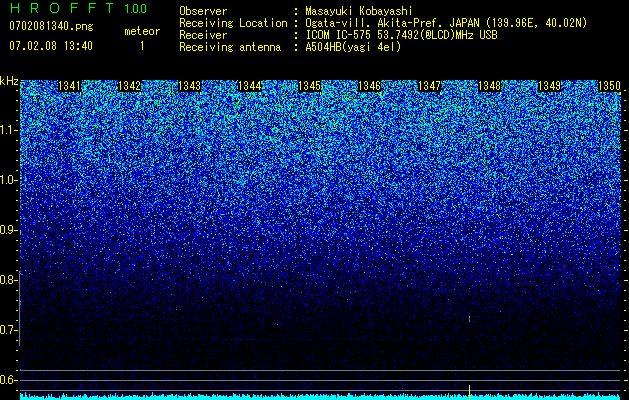Click time marker 1347
Viewport: 629px width, 400px height.
click(x=430, y=86)
